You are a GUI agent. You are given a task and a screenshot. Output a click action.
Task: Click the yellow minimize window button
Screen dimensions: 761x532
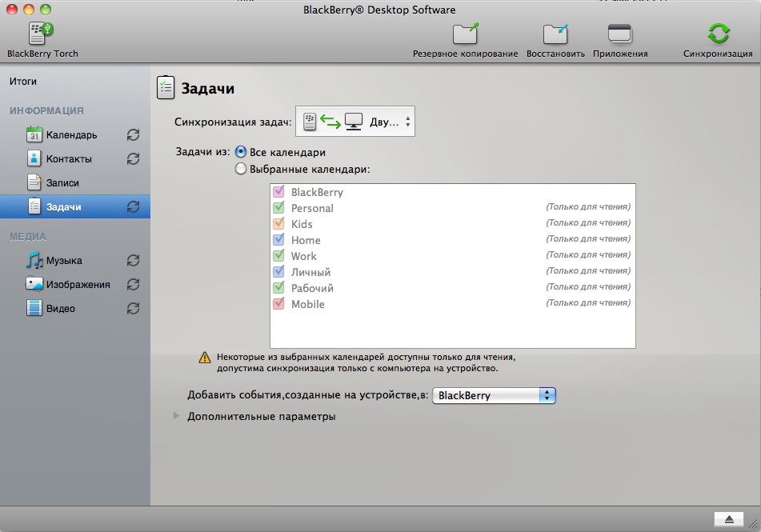pos(29,10)
